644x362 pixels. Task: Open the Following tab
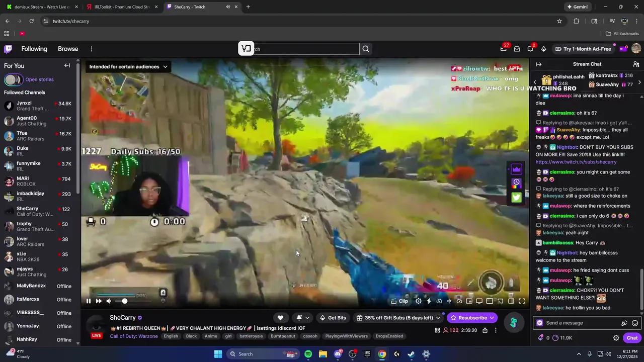pyautogui.click(x=34, y=49)
